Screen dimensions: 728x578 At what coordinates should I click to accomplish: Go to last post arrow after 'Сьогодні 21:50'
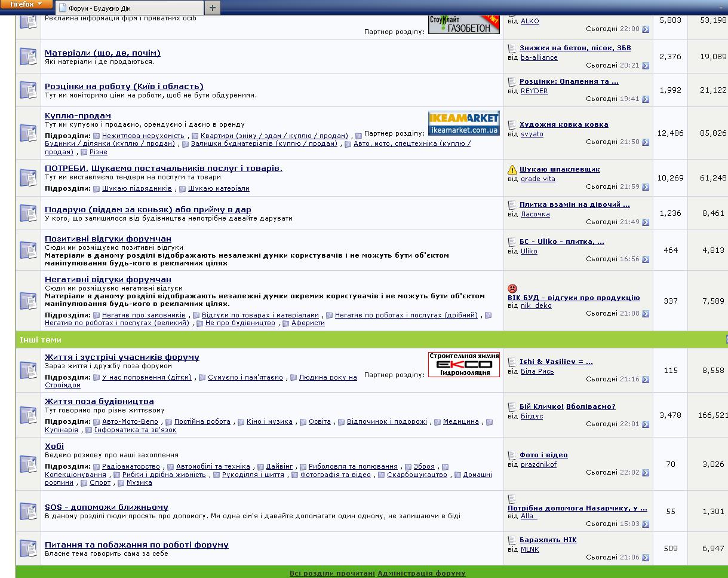pos(646,142)
